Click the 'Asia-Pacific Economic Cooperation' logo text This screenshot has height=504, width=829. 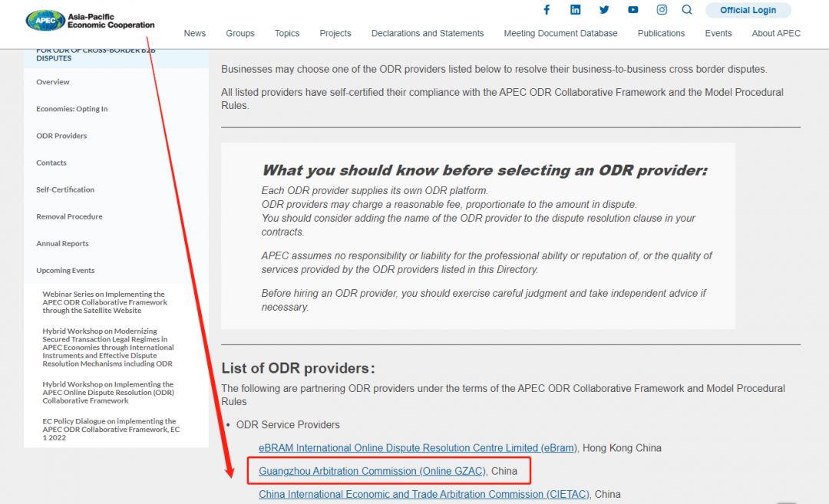[x=111, y=21]
